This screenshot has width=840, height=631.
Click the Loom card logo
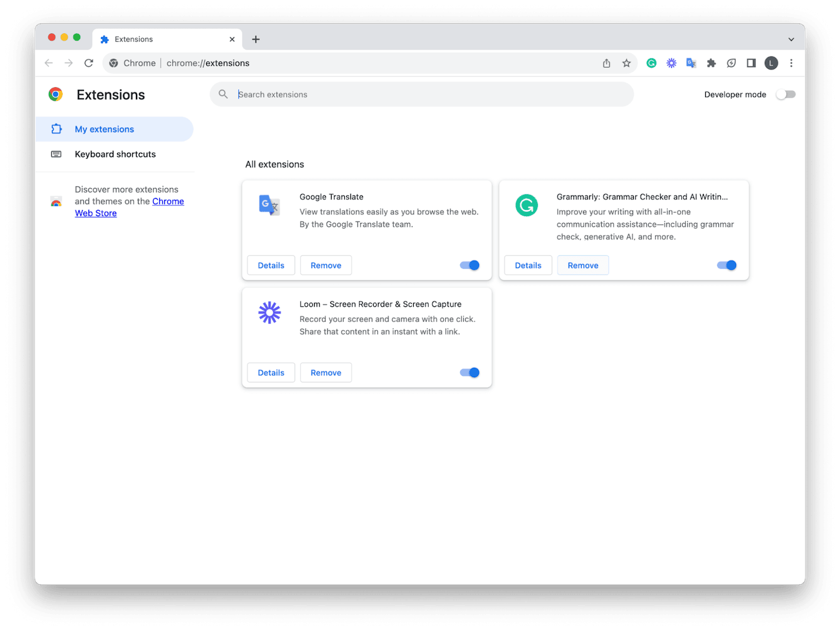tap(270, 312)
